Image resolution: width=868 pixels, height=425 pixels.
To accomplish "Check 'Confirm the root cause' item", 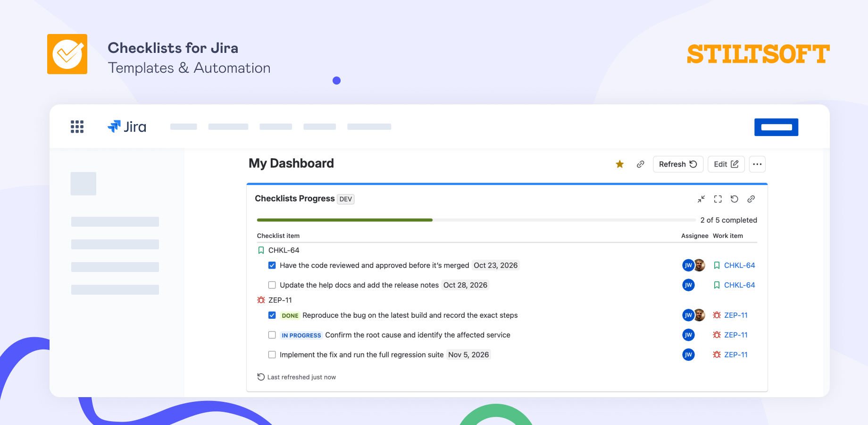I will point(272,335).
